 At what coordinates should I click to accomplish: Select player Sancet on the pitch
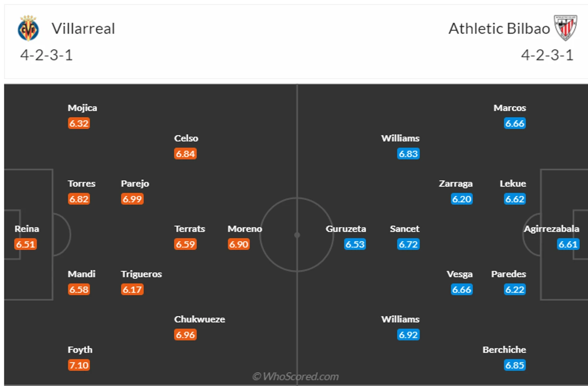point(404,229)
